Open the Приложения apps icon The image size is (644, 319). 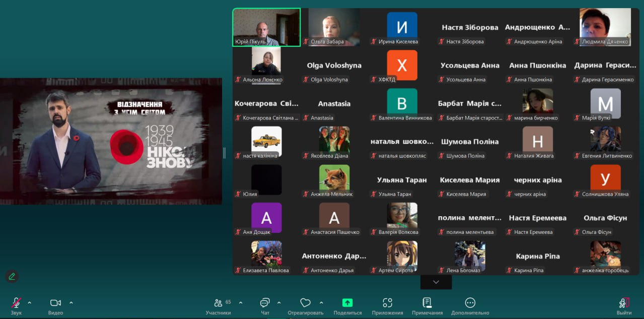tap(387, 303)
